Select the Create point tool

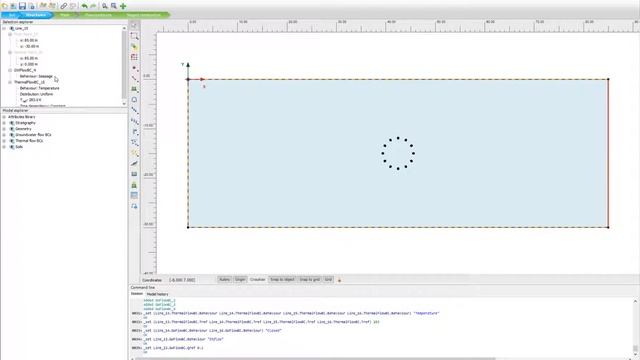pyautogui.click(x=134, y=68)
